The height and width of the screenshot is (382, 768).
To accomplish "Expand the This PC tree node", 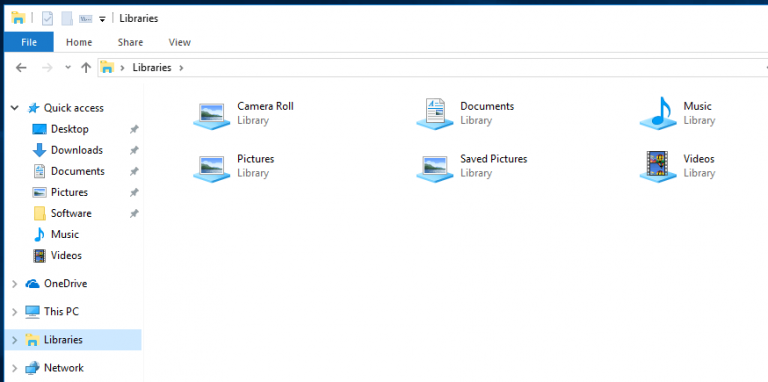I will (x=15, y=311).
